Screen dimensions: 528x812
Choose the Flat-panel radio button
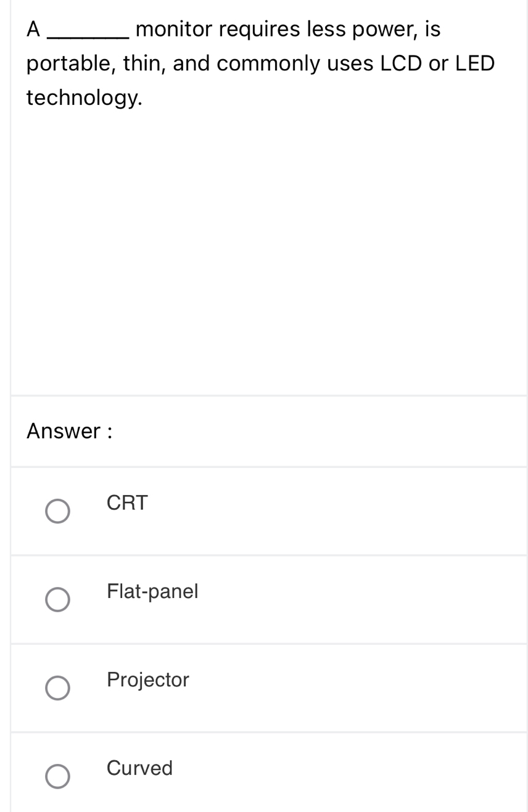[x=58, y=600]
